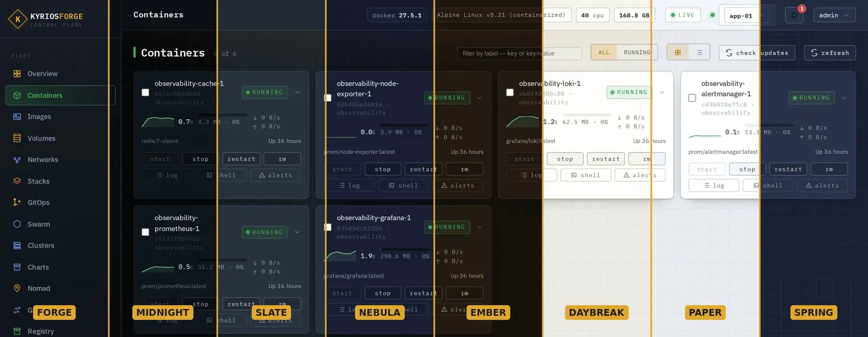Open log for observability-cache-1
868x337 pixels.
point(167,175)
